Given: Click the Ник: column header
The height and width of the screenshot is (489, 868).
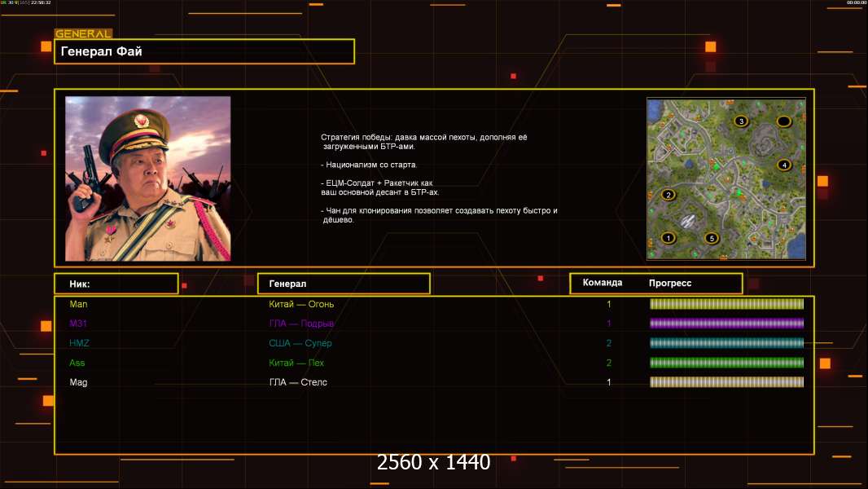Looking at the screenshot, I should [x=116, y=284].
